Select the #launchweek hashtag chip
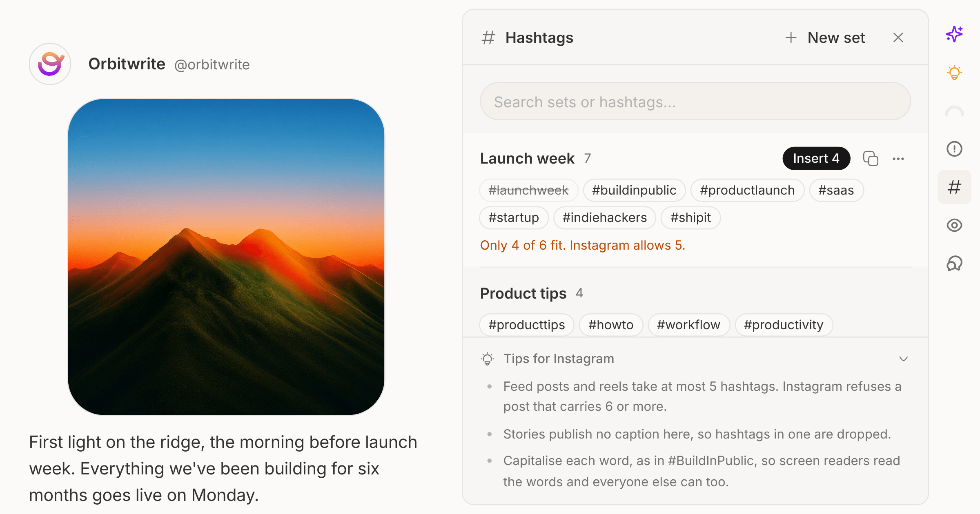This screenshot has height=514, width=980. coord(529,190)
